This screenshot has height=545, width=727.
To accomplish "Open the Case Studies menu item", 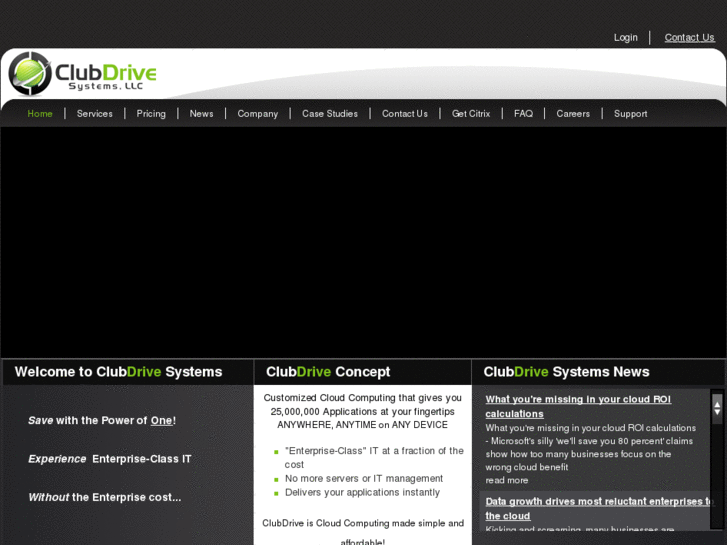I will [x=330, y=114].
